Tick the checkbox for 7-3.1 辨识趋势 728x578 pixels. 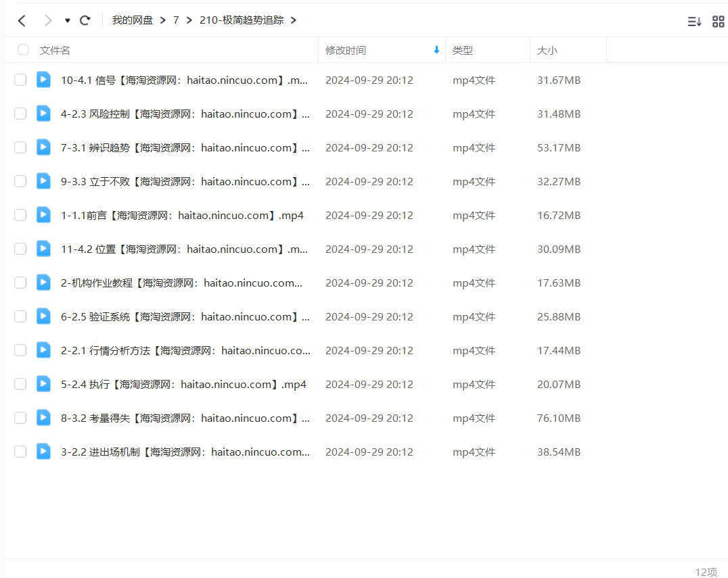coord(20,147)
